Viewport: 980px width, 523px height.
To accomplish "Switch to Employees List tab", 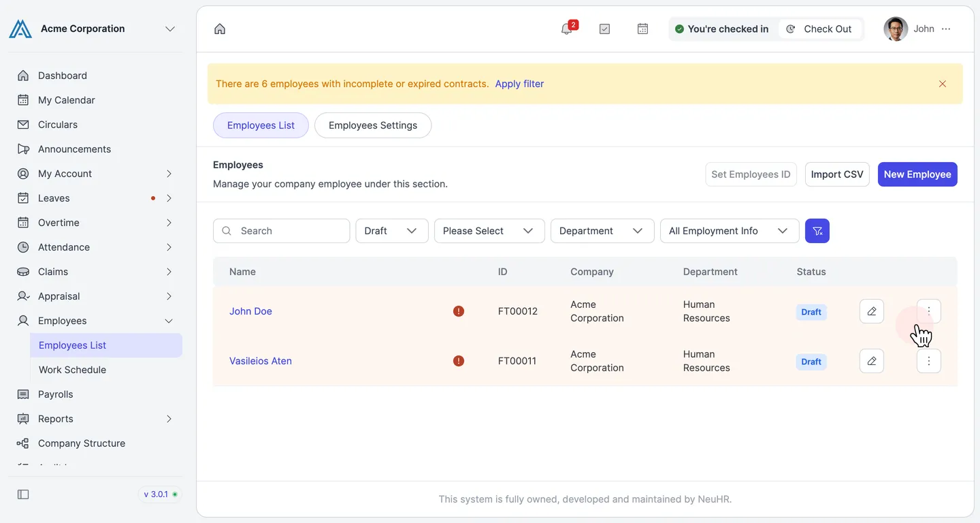I will (261, 125).
